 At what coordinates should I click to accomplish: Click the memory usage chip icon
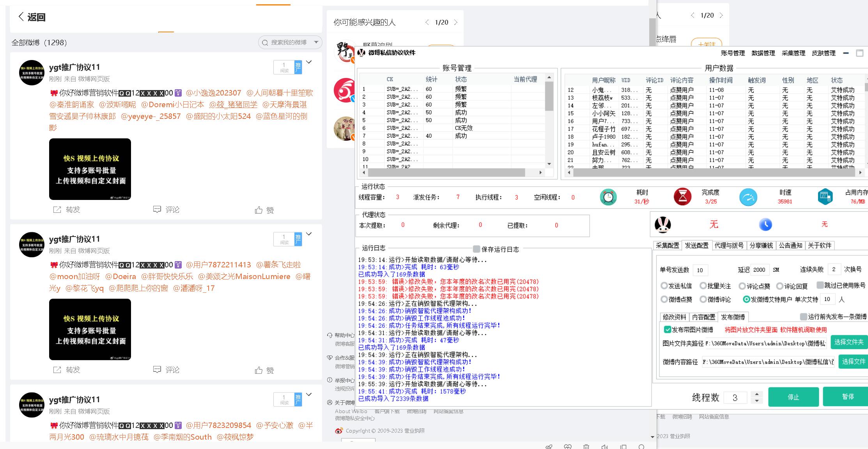point(825,197)
